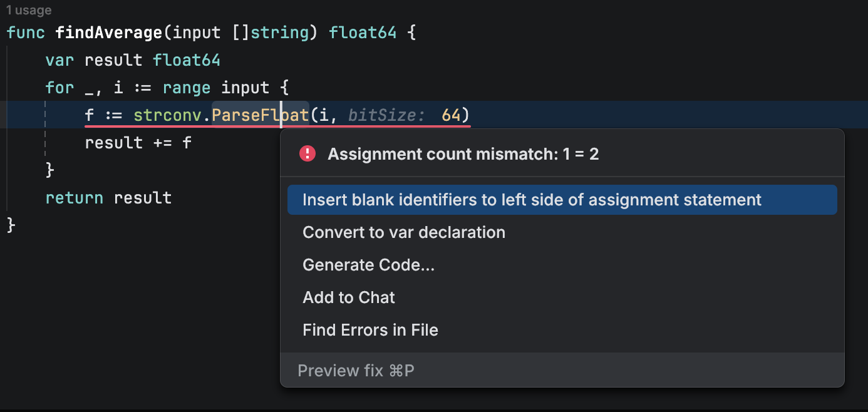The height and width of the screenshot is (412, 868).
Task: Click the findAverage function name
Action: point(108,33)
